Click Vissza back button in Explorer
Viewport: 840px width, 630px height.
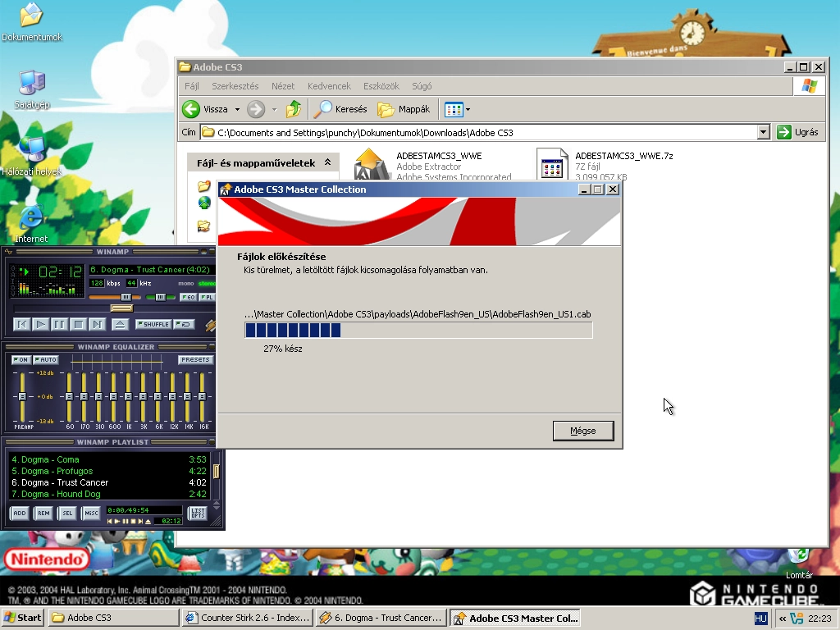click(204, 109)
